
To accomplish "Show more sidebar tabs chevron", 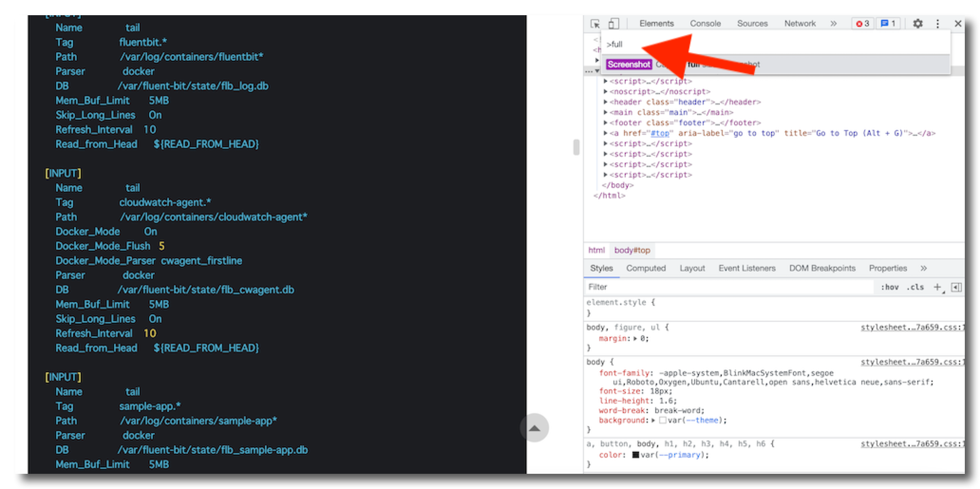I will point(923,268).
